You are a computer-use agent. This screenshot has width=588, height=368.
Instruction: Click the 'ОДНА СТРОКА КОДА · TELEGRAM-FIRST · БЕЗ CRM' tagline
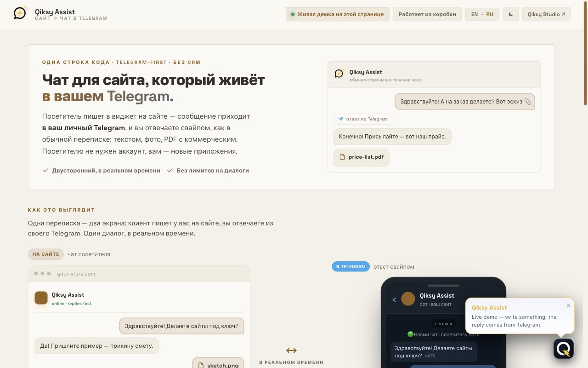point(121,63)
